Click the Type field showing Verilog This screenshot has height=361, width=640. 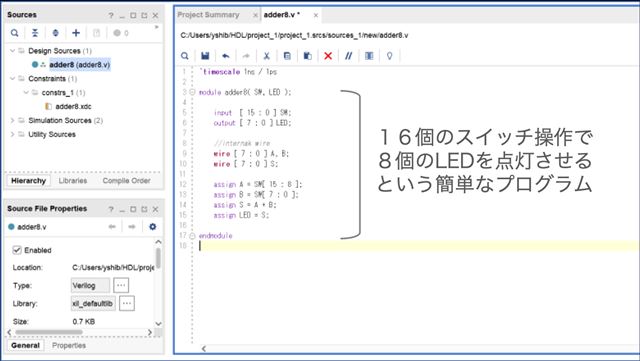click(x=90, y=285)
